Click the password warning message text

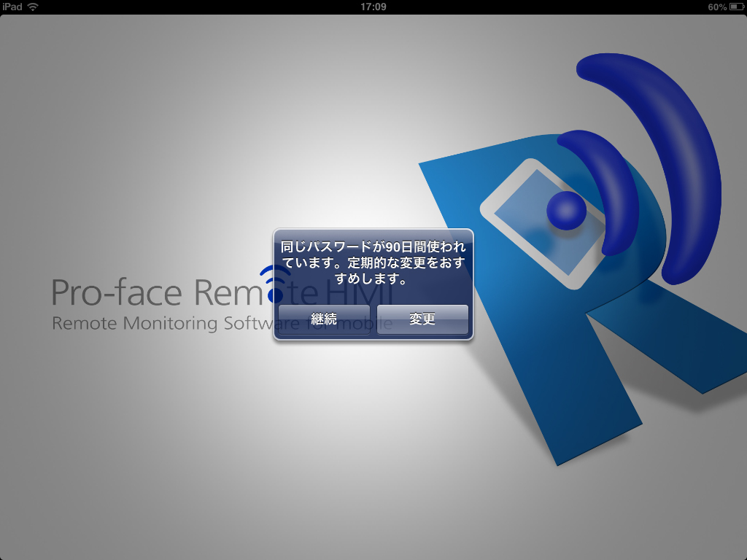pyautogui.click(x=373, y=262)
